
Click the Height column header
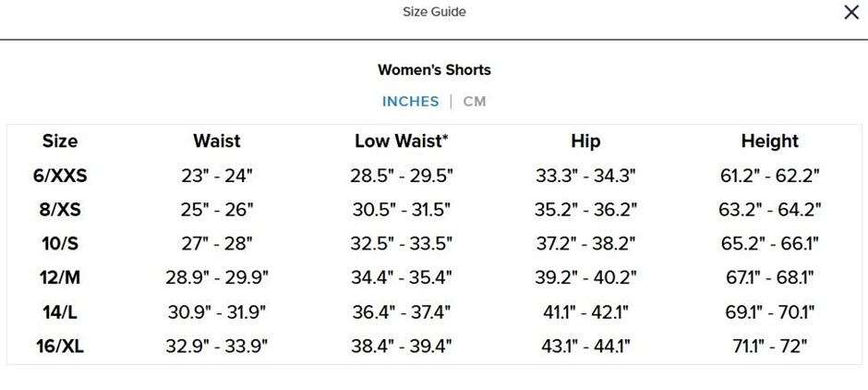[x=769, y=141]
